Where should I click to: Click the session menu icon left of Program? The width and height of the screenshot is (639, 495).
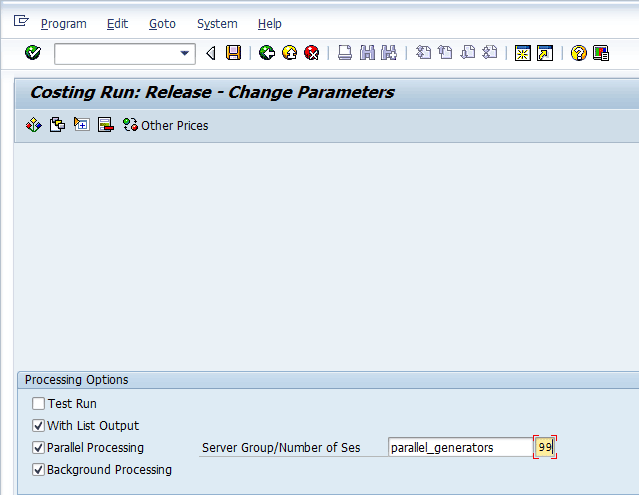21,20
